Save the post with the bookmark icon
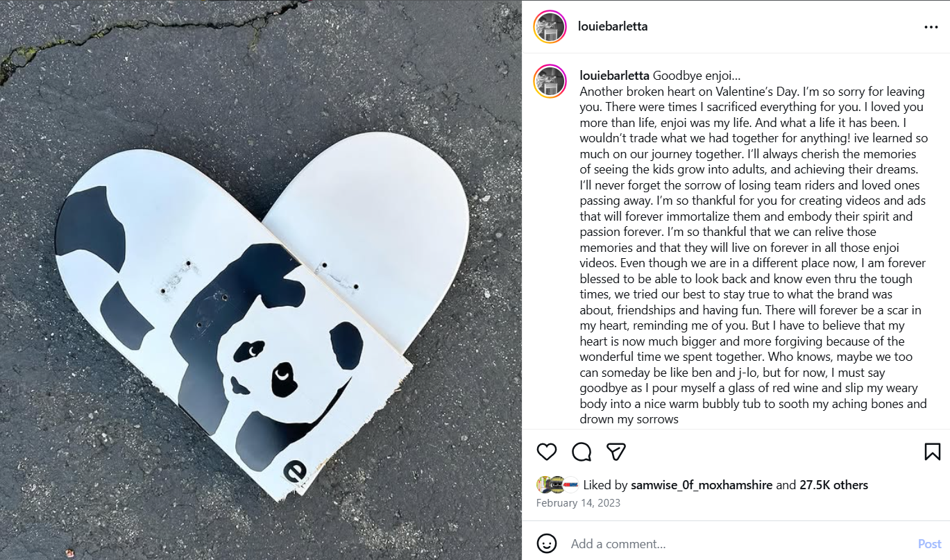950x560 pixels. [x=932, y=452]
